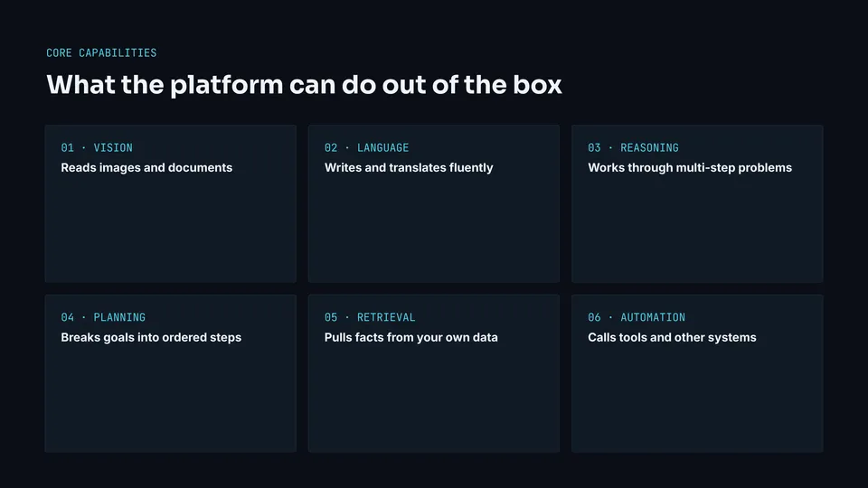Click the '01 · VISION' label

[x=97, y=147]
